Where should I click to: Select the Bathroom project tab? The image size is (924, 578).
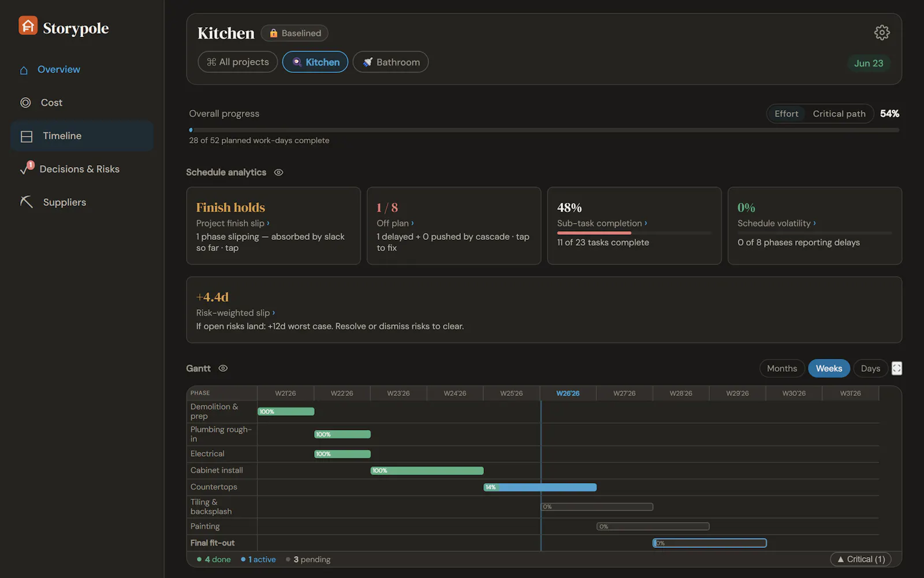click(390, 62)
